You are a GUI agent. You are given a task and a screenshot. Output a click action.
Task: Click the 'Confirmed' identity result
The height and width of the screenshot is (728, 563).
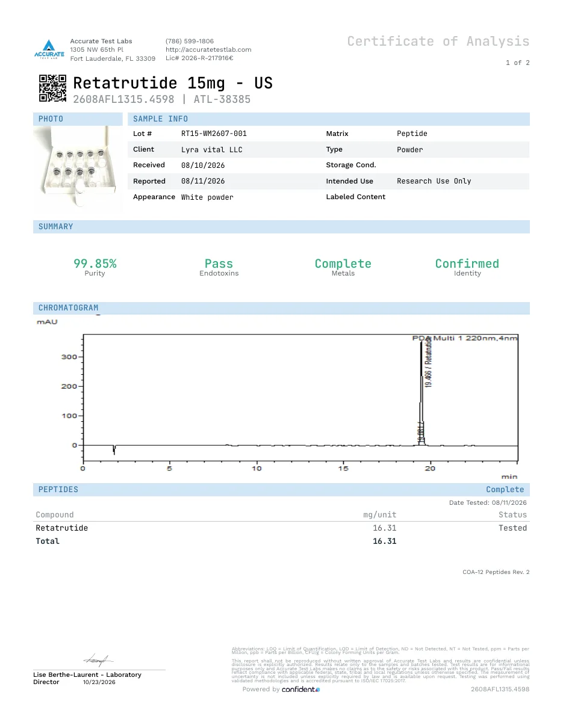click(467, 264)
